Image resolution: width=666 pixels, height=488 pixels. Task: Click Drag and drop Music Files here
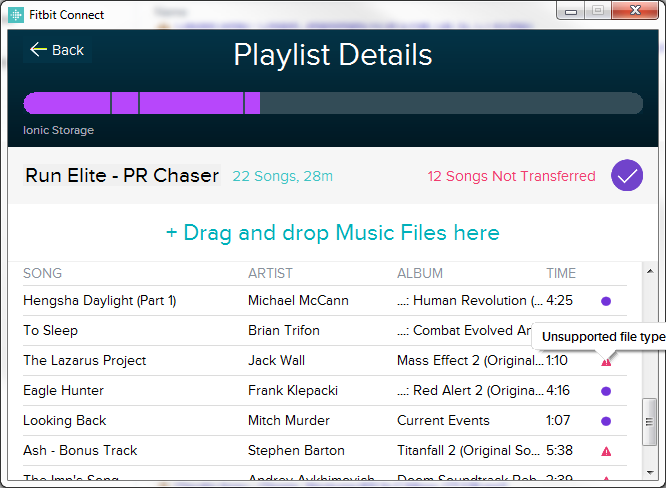point(333,233)
